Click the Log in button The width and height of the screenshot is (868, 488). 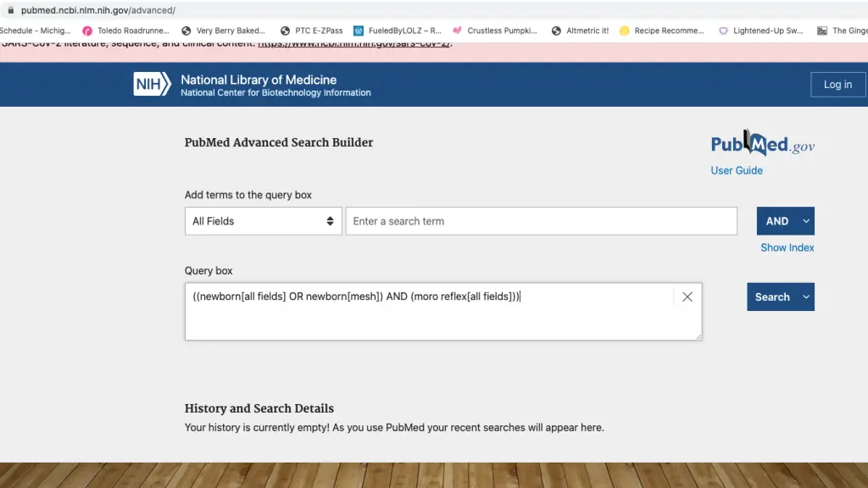coord(837,85)
